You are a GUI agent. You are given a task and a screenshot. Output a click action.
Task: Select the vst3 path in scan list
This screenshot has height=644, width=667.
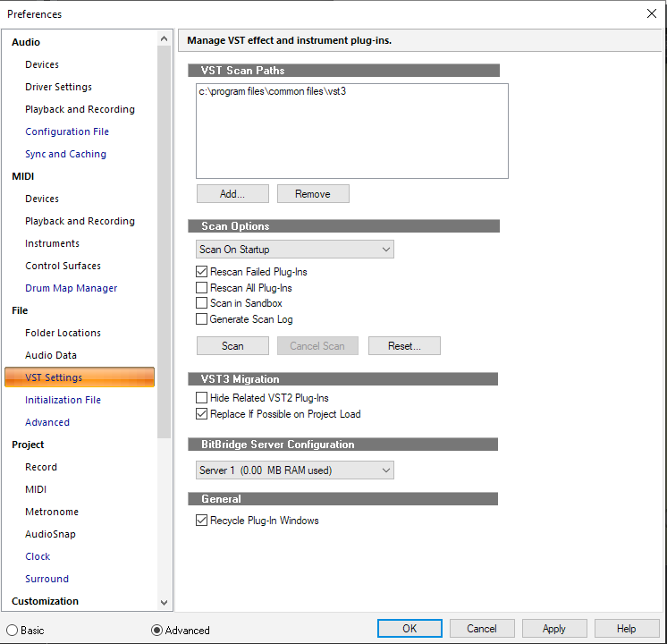pyautogui.click(x=272, y=91)
